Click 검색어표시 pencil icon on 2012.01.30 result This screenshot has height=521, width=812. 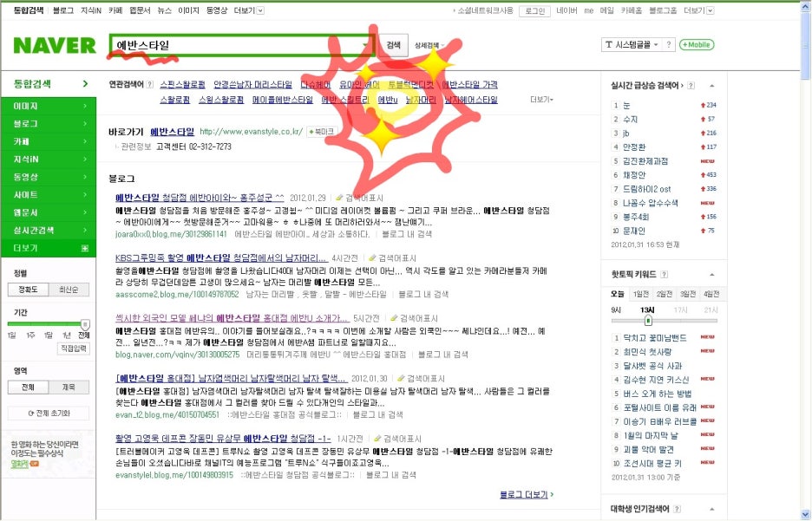(x=400, y=379)
